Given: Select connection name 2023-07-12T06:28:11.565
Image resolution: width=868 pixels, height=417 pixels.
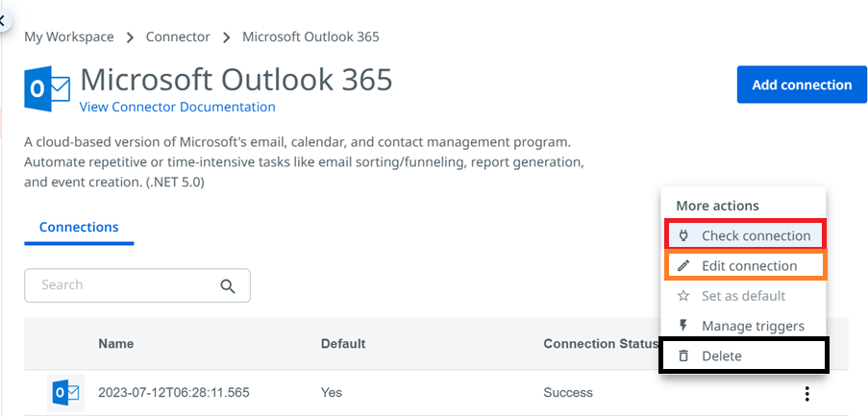Looking at the screenshot, I should pos(173,393).
